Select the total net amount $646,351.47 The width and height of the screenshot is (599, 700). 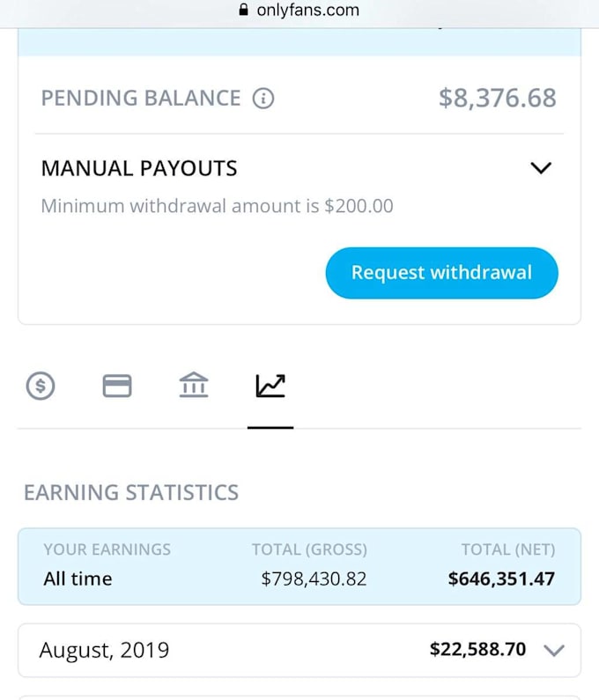pyautogui.click(x=501, y=578)
